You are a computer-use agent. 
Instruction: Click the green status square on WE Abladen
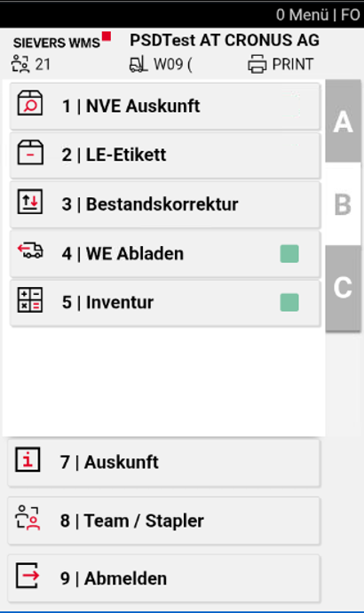pyautogui.click(x=289, y=254)
